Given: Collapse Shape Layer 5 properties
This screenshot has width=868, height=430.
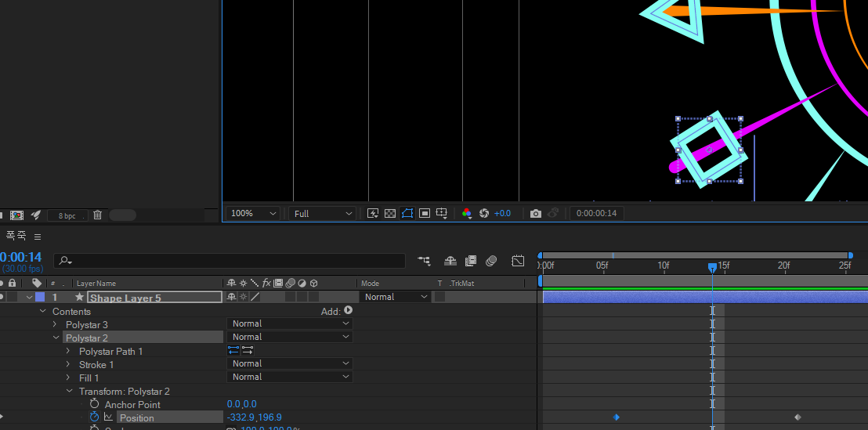Looking at the screenshot, I should (x=29, y=297).
